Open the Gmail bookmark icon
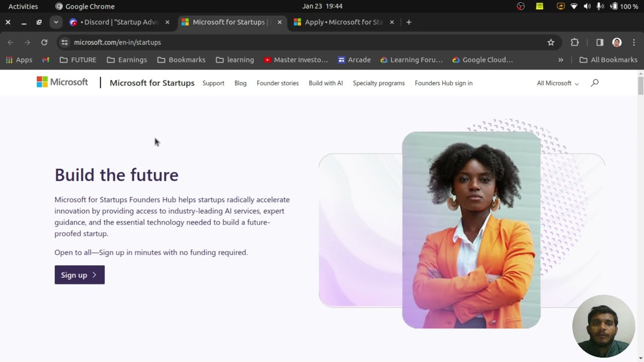This screenshot has width=644, height=362. point(46,60)
